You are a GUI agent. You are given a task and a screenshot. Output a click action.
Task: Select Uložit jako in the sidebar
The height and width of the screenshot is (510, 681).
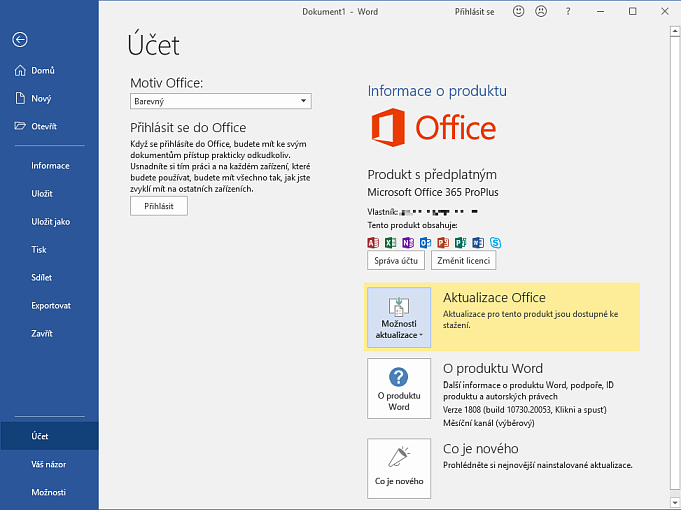coord(50,222)
